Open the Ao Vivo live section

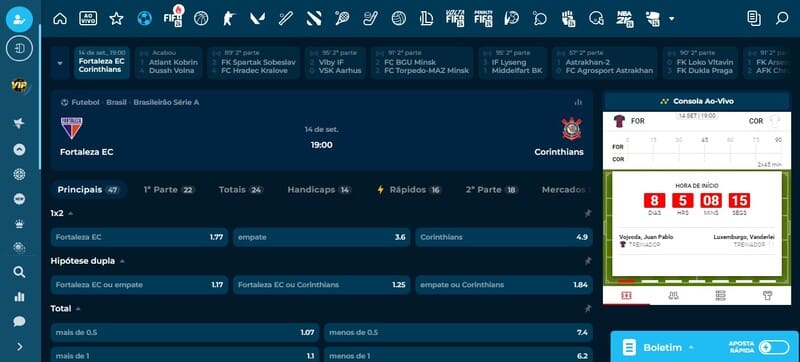(x=88, y=19)
